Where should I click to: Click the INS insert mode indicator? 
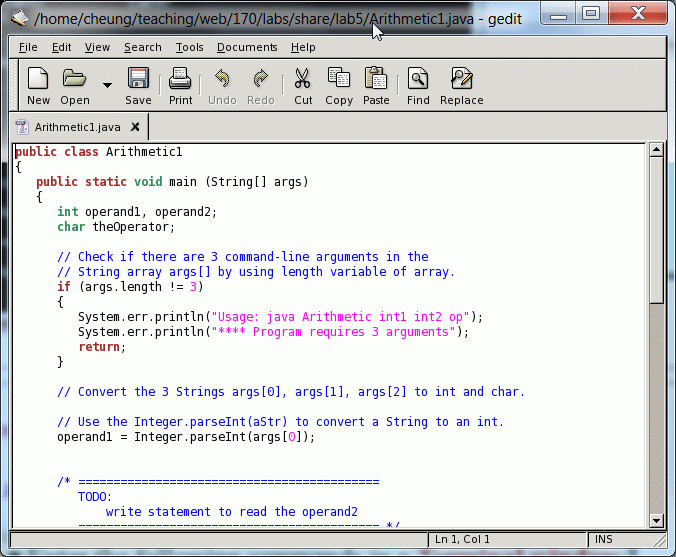point(604,539)
